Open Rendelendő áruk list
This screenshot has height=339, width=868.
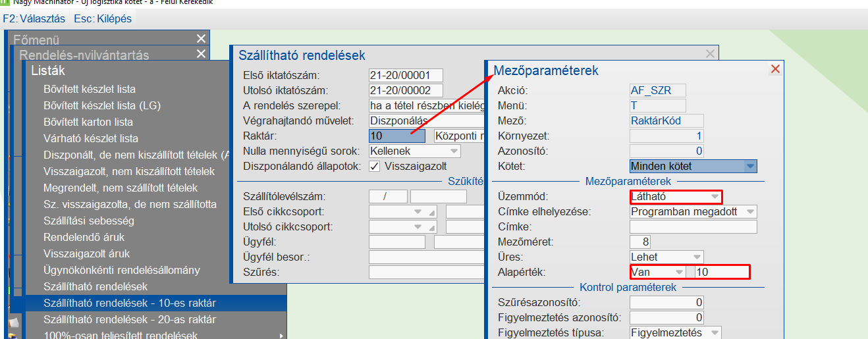click(84, 237)
